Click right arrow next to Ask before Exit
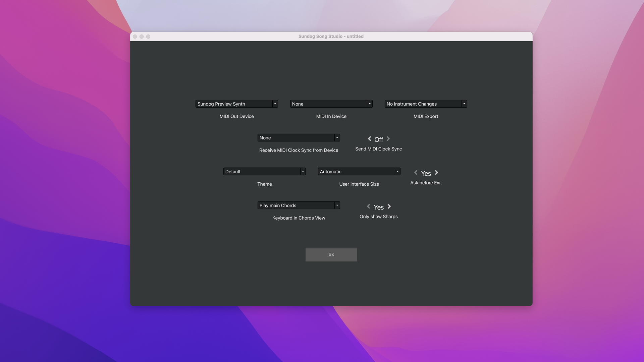Image resolution: width=644 pixels, height=362 pixels. click(x=436, y=173)
